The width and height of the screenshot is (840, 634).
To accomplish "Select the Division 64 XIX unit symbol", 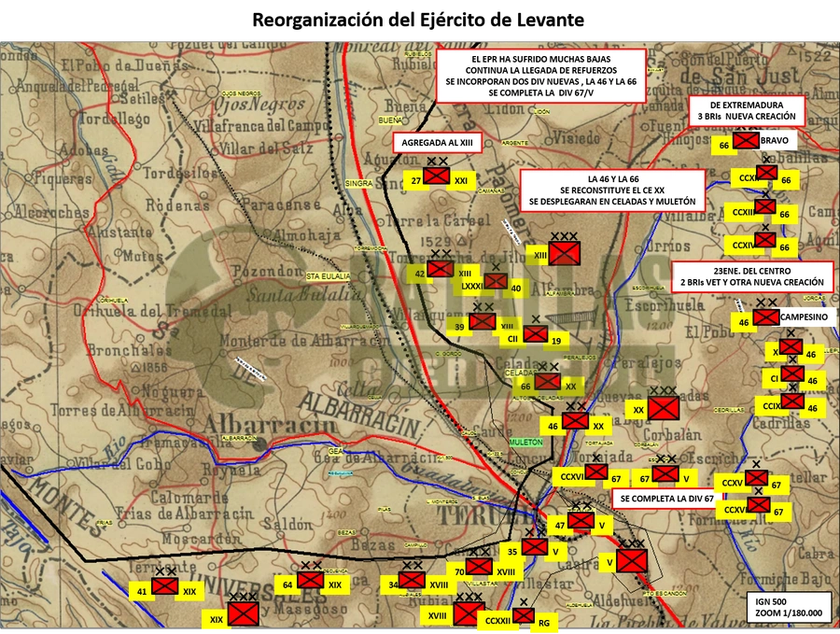I will click(x=310, y=580).
